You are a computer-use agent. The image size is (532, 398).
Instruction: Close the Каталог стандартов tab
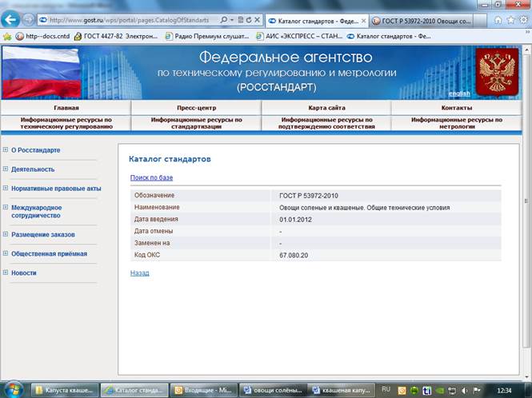click(363, 21)
